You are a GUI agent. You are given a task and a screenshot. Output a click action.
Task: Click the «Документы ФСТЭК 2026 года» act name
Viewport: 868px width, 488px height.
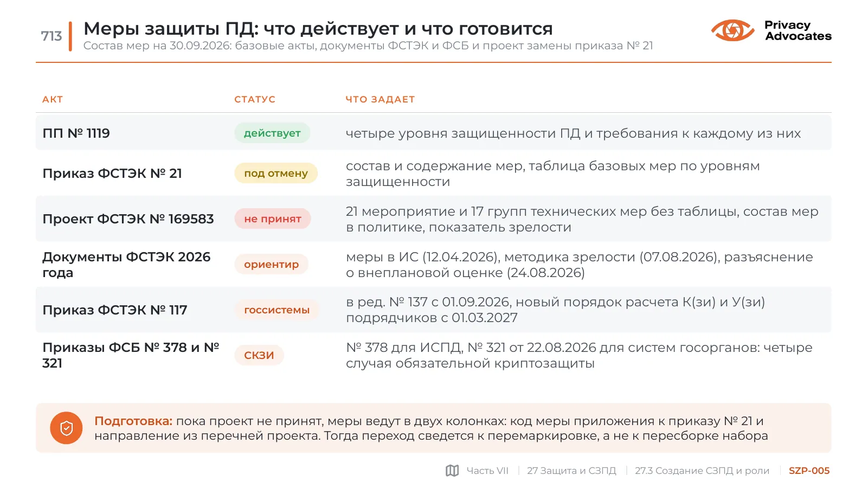tap(126, 264)
